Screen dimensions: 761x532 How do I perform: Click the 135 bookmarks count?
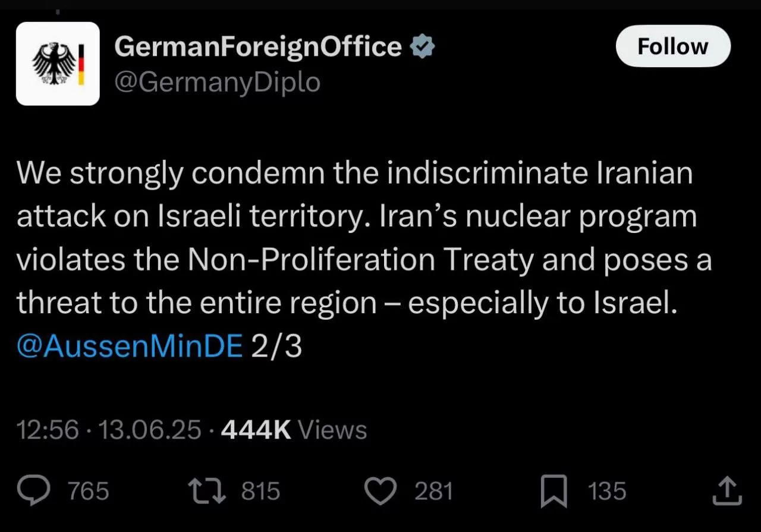point(607,492)
